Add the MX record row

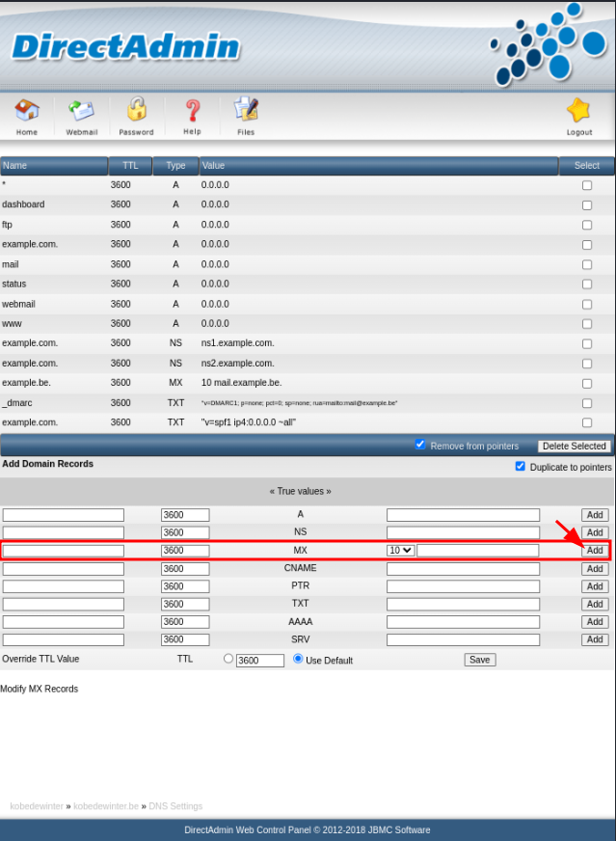click(x=595, y=551)
